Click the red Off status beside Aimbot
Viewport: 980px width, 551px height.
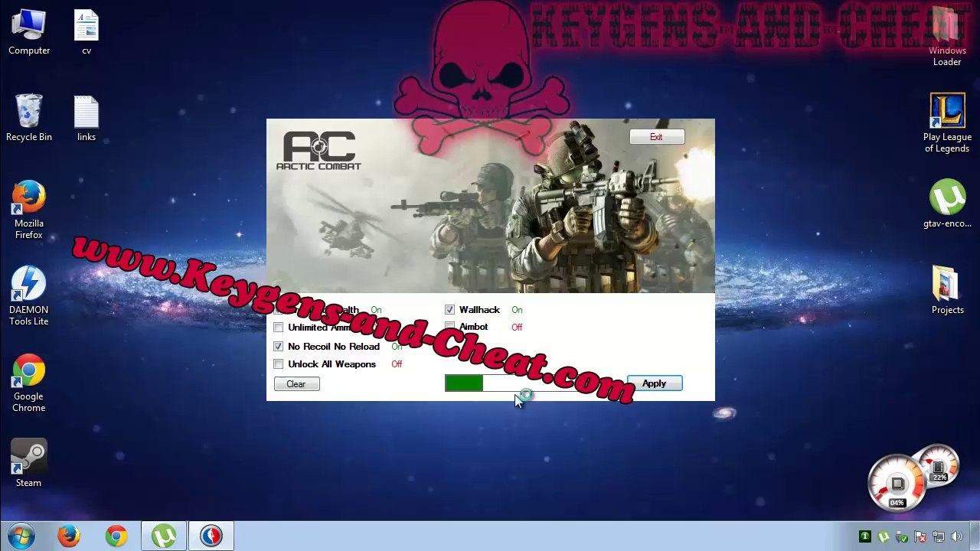point(517,328)
